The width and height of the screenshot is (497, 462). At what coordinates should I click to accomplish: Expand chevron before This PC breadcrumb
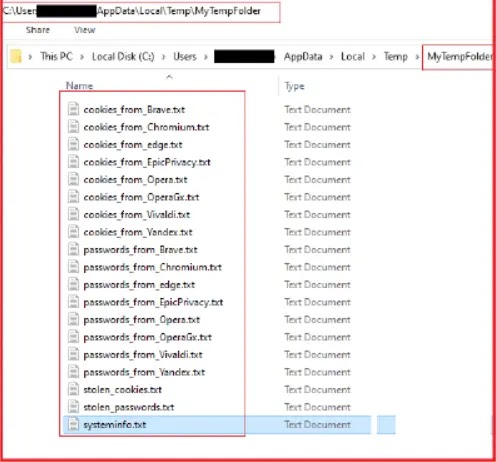click(30, 57)
